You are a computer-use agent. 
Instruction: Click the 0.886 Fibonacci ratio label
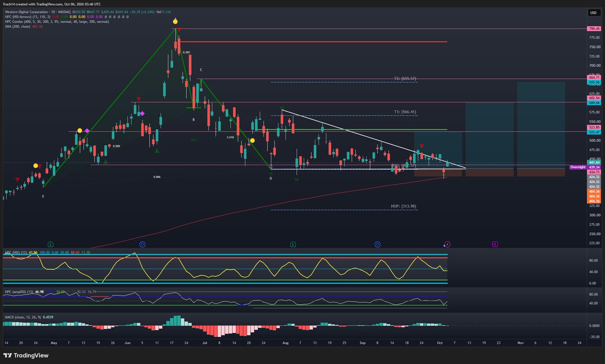pos(157,177)
